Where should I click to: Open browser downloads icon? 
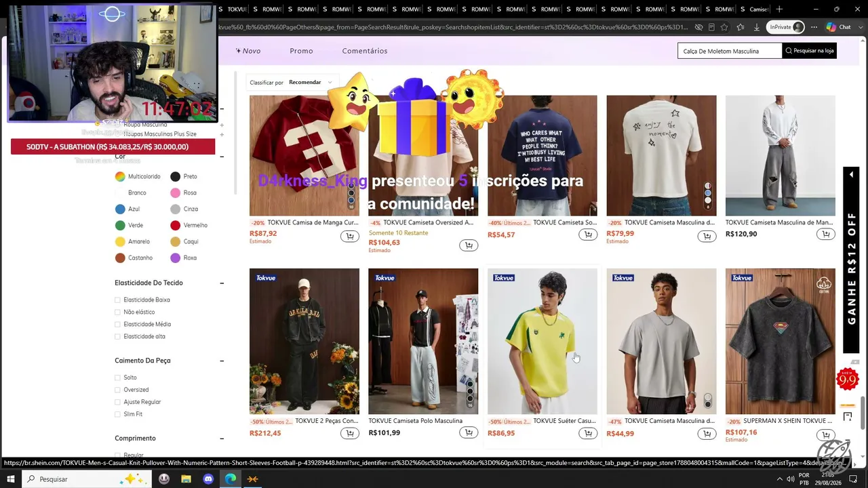755,27
